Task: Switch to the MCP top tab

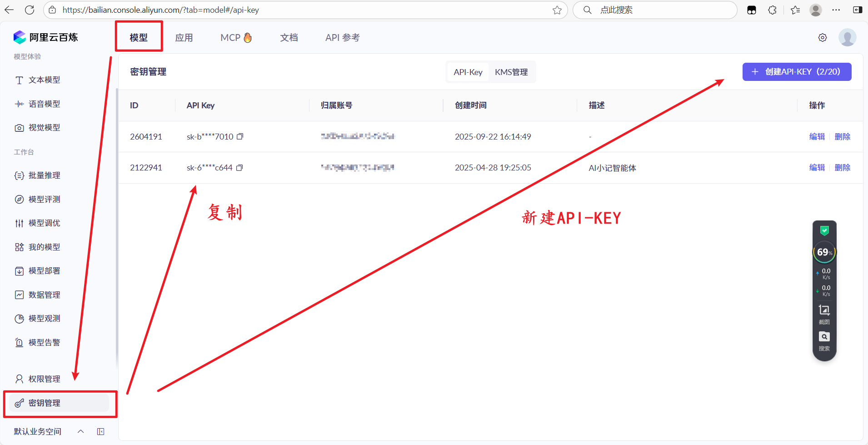Action: [236, 38]
